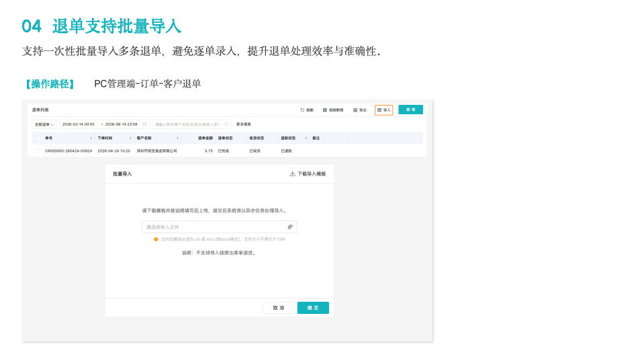Click the 收货状态 column header
This screenshot has height=363, width=644.
tap(257, 138)
